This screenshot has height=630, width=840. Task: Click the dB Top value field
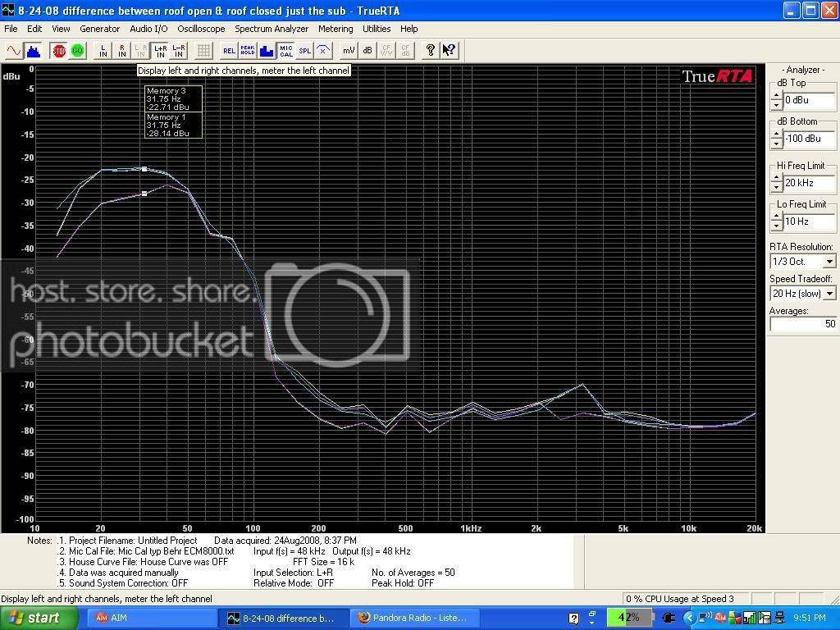coord(808,100)
